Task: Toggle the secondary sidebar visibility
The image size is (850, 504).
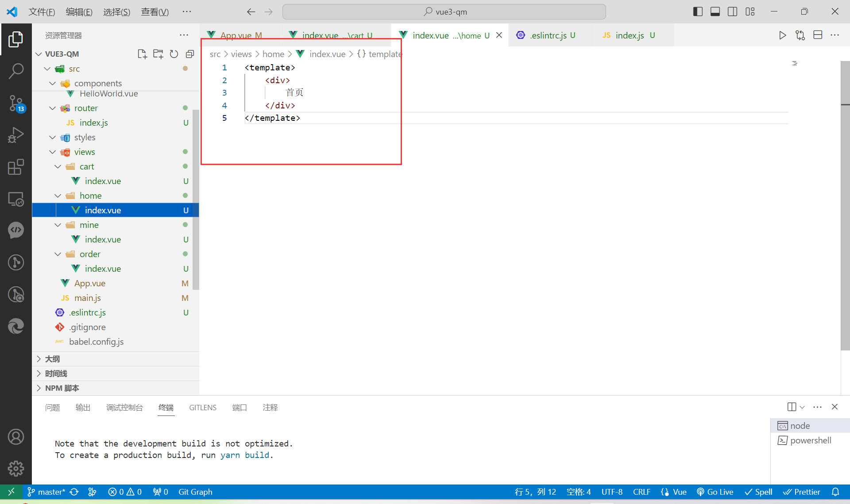Action: click(733, 12)
